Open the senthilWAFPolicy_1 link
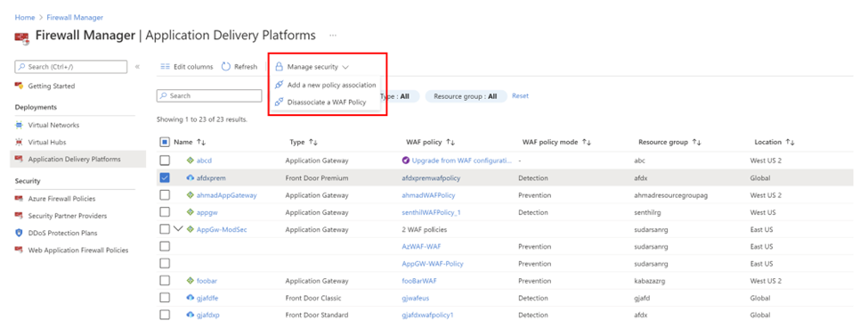Viewport: 868px width, 329px height. [431, 212]
